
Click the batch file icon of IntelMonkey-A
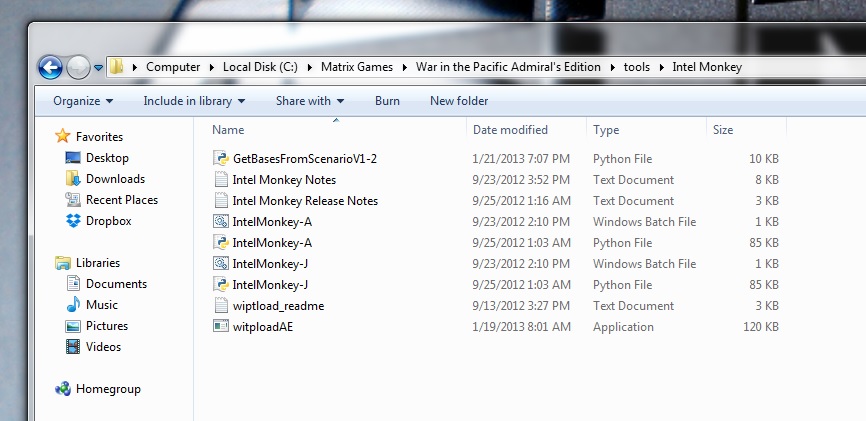click(x=221, y=222)
